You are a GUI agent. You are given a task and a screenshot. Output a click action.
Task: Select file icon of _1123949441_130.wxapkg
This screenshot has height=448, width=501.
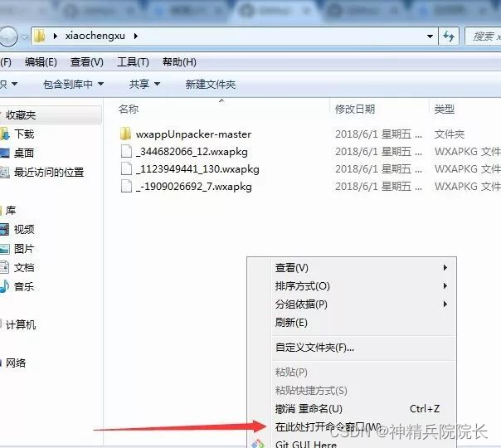[126, 168]
